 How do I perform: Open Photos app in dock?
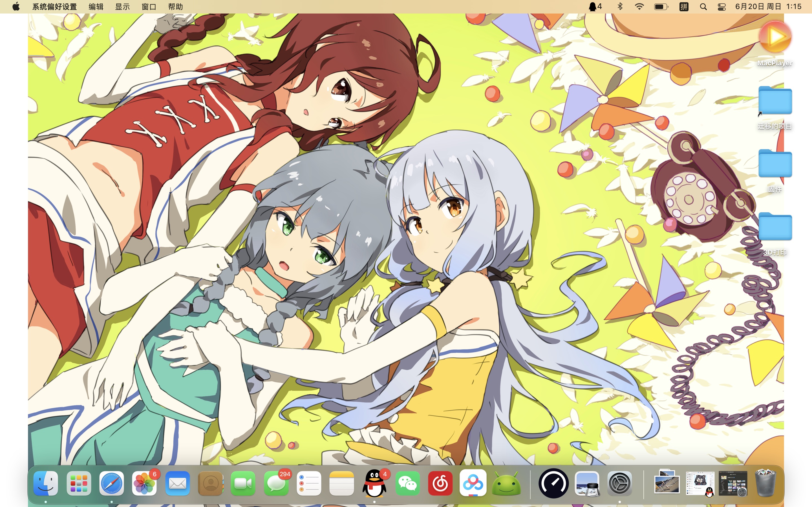(144, 483)
